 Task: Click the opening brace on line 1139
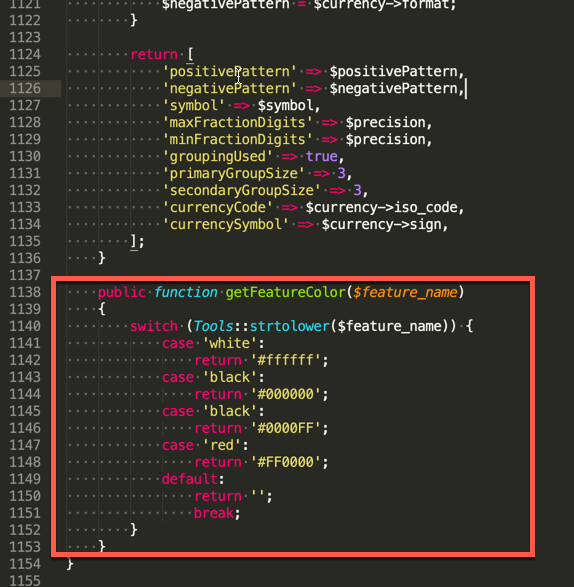tap(102, 309)
